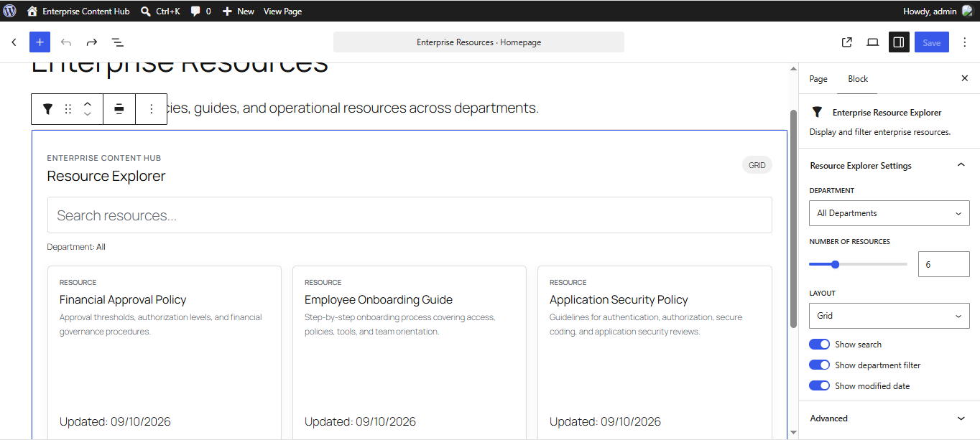
Task: Move block down arrow
Action: click(x=88, y=115)
